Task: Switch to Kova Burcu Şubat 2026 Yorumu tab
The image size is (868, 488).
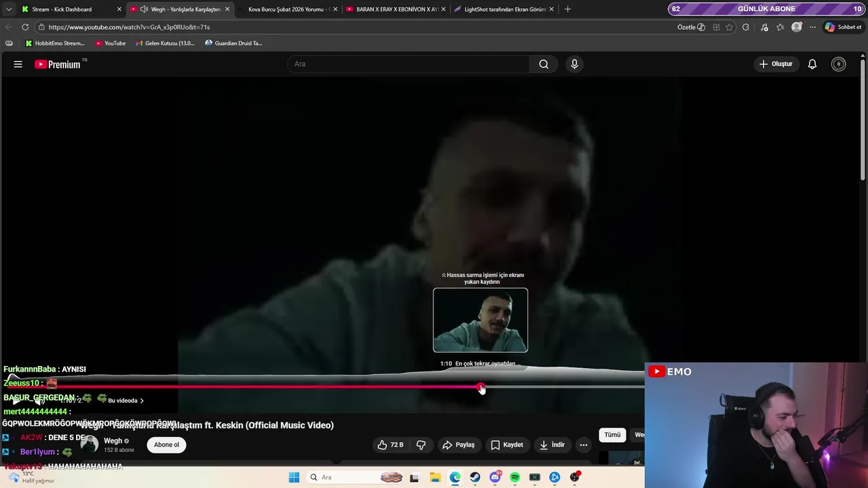Action: click(x=288, y=9)
